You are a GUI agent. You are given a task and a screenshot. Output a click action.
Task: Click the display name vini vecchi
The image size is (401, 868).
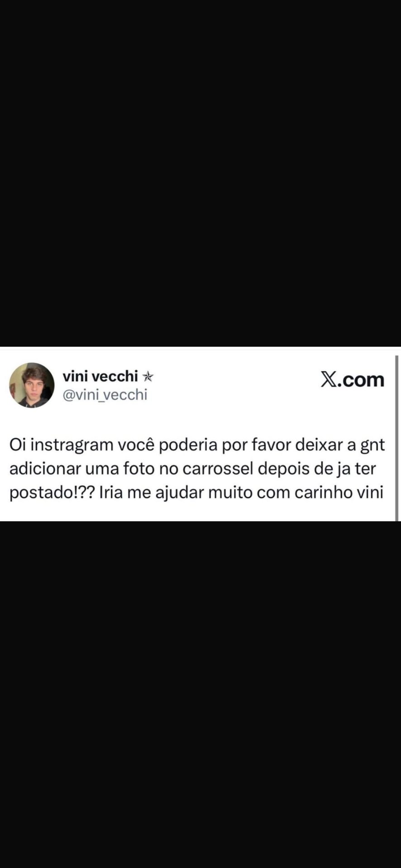(x=100, y=376)
